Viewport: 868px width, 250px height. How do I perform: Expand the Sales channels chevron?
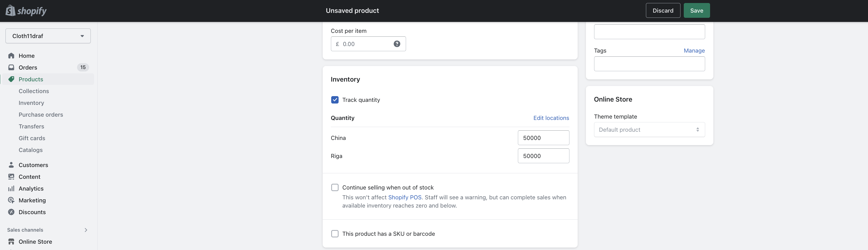point(86,230)
